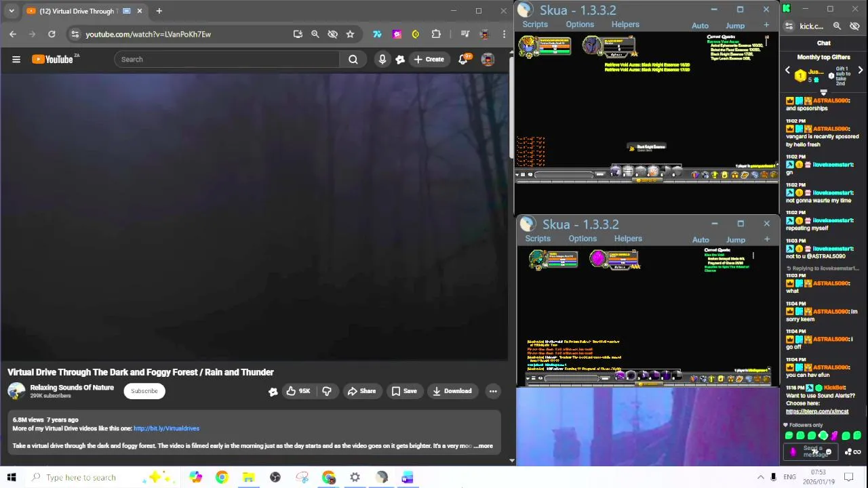Open the YouTube guide hamburger menu
Image resolution: width=868 pixels, height=488 pixels.
point(16,60)
